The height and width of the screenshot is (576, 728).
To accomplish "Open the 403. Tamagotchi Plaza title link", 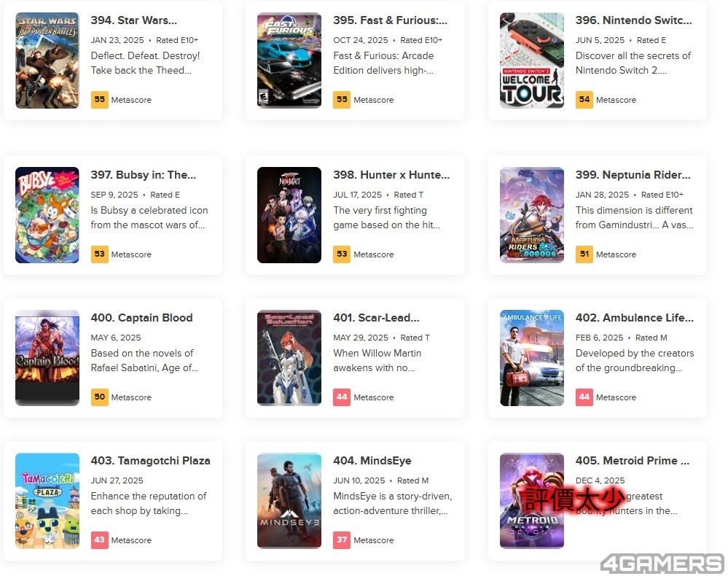I will tap(150, 461).
